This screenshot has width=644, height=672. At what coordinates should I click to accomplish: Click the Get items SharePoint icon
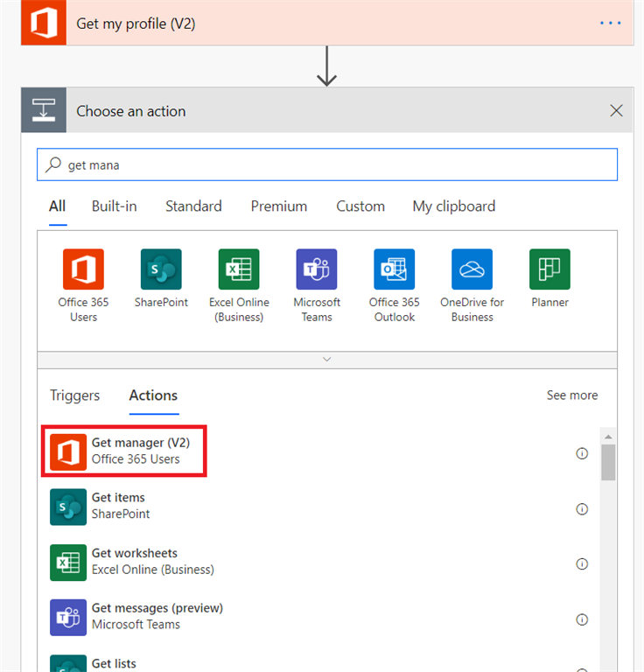68,507
